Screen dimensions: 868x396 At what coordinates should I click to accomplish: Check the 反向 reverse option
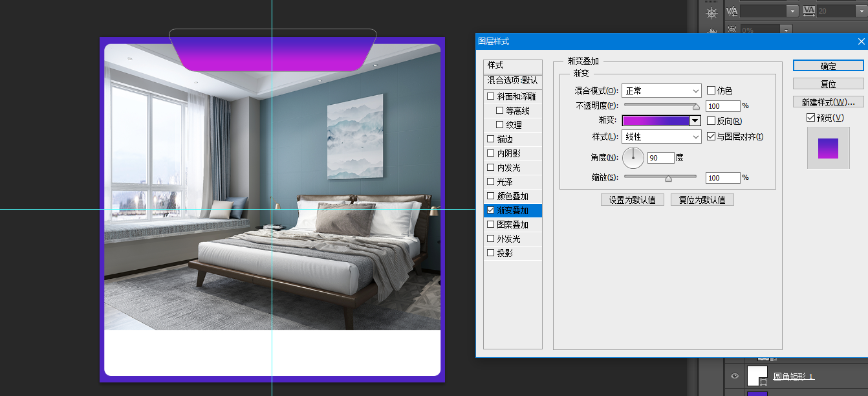tap(711, 121)
